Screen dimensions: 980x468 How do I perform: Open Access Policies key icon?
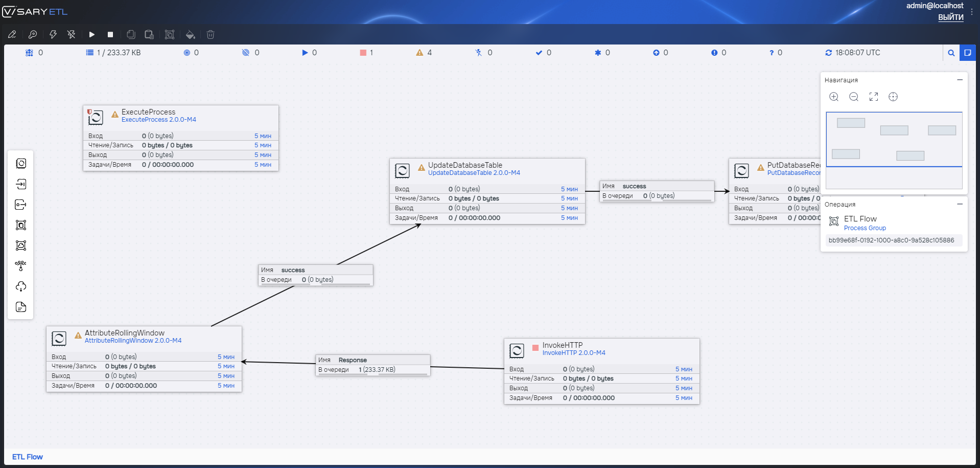point(33,34)
